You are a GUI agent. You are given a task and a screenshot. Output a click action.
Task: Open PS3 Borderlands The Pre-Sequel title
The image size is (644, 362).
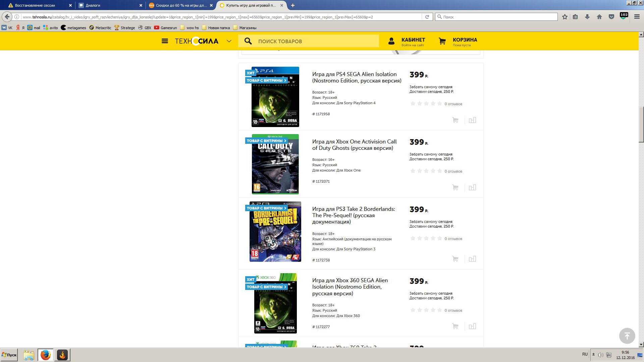(354, 215)
